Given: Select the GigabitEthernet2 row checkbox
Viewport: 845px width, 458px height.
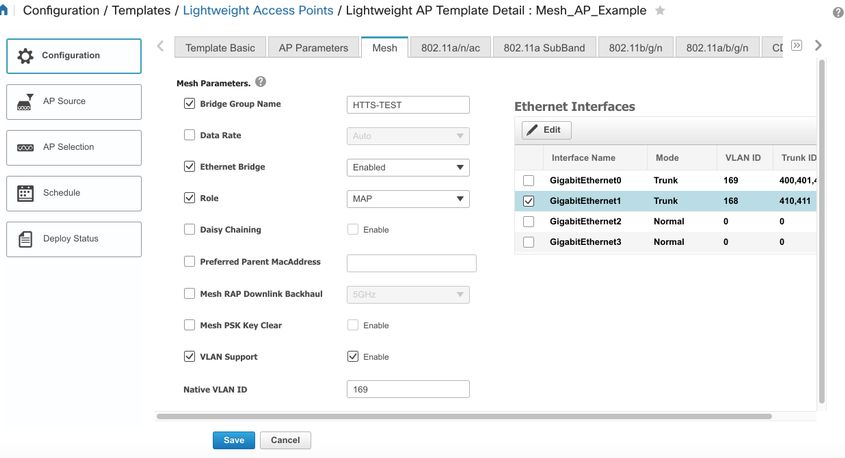Looking at the screenshot, I should point(529,221).
